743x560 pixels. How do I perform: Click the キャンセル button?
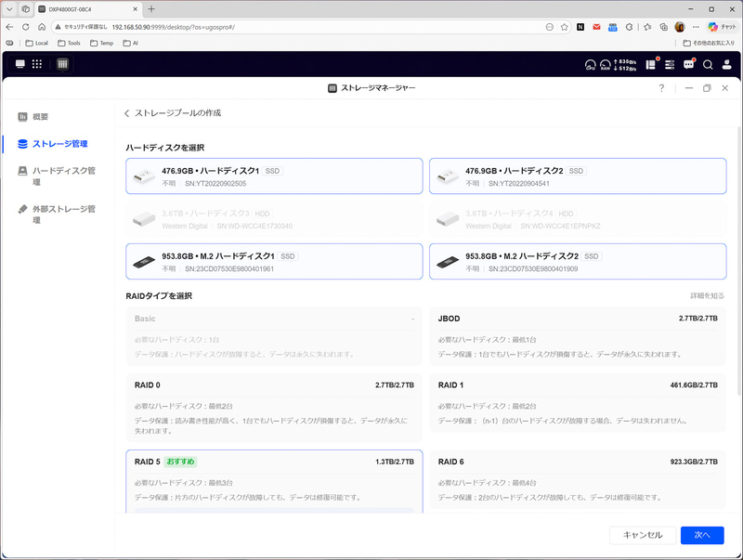pyautogui.click(x=643, y=535)
